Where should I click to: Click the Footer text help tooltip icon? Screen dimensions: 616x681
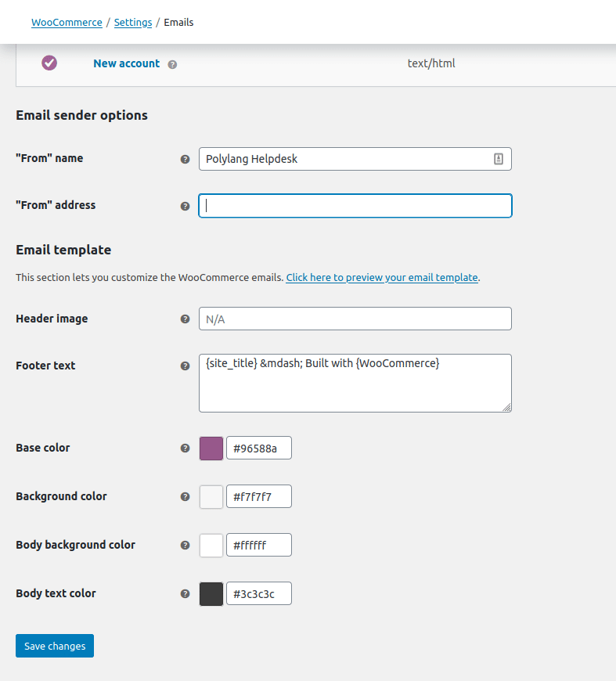pyautogui.click(x=185, y=366)
